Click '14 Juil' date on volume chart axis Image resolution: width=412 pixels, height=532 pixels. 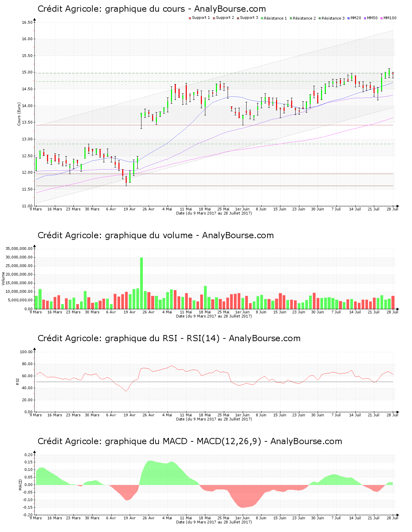(x=355, y=312)
